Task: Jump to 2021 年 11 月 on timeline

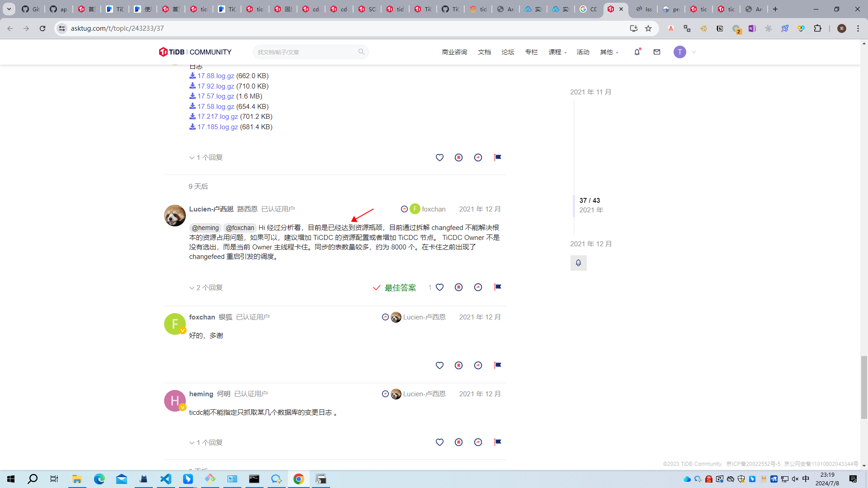Action: point(590,92)
